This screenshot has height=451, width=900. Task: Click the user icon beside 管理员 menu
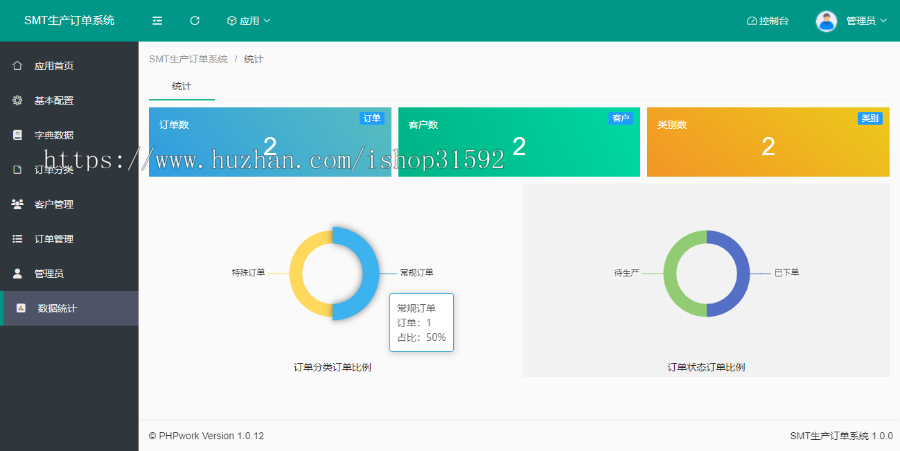point(17,273)
